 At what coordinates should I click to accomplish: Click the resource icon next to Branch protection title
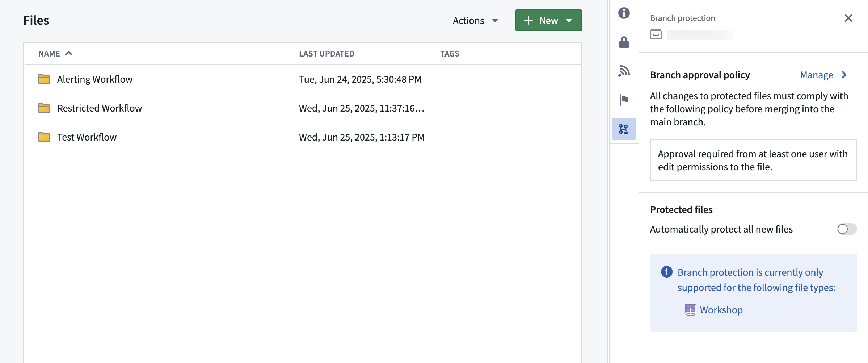[x=655, y=35]
